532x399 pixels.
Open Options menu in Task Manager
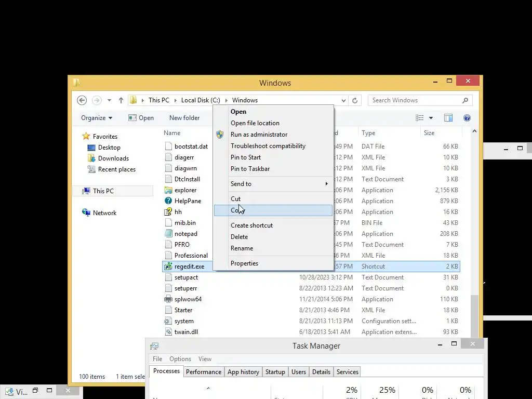point(180,359)
